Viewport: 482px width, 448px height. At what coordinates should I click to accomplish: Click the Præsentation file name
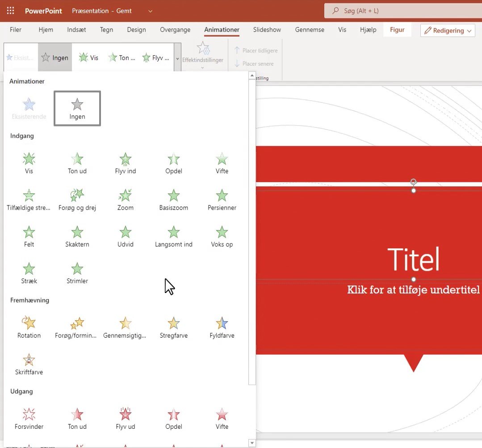point(102,11)
